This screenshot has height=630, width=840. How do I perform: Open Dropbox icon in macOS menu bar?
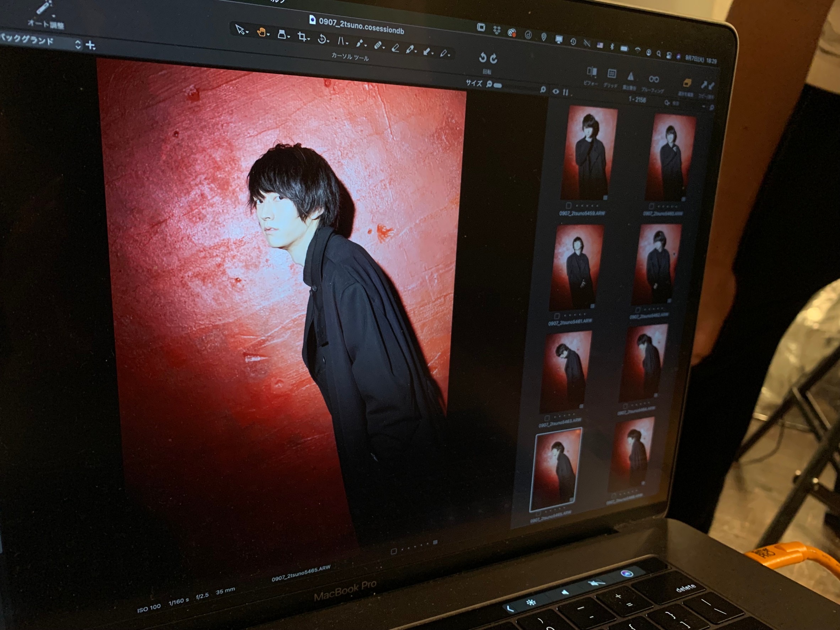(x=497, y=30)
